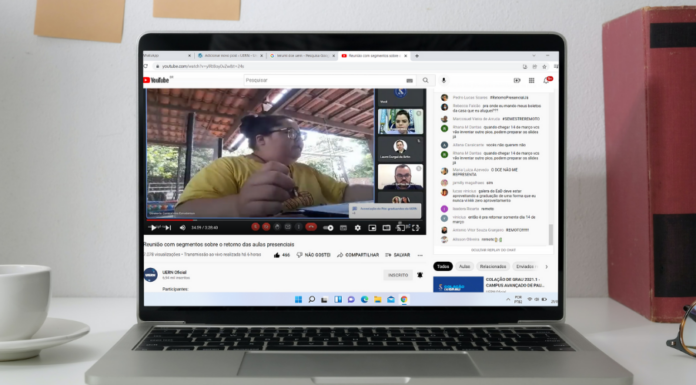Screen dimensions: 696x385
Task: Mute the video volume
Action: [x=182, y=228]
